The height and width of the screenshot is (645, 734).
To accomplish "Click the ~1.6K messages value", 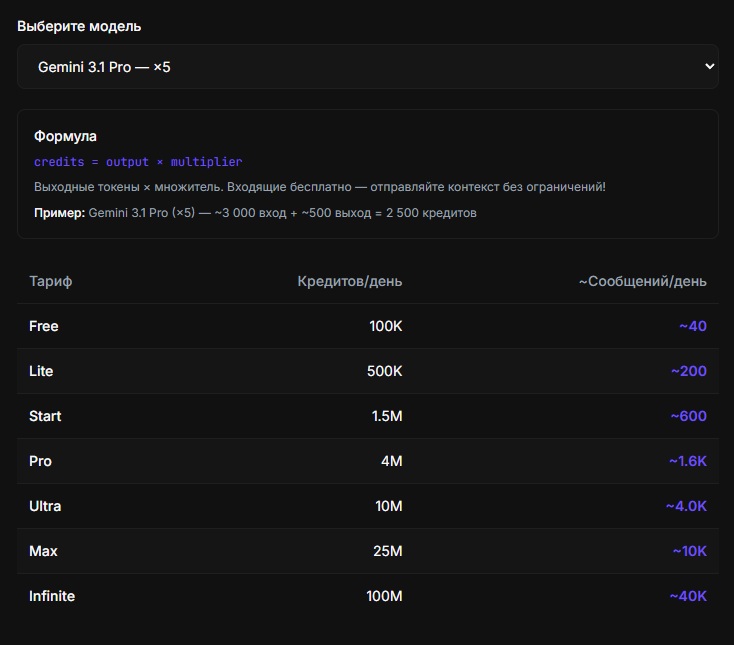I will 688,461.
